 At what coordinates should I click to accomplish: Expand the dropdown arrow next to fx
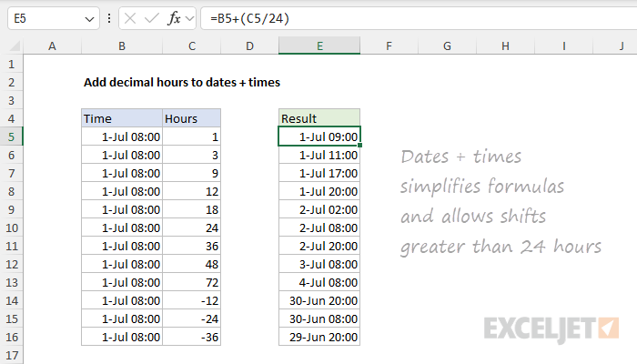tap(189, 19)
